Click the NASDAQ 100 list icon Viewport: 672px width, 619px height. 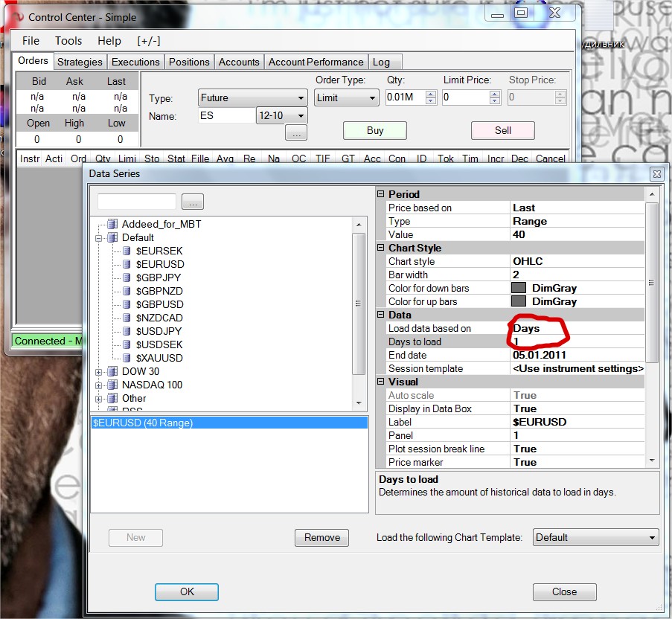point(112,385)
